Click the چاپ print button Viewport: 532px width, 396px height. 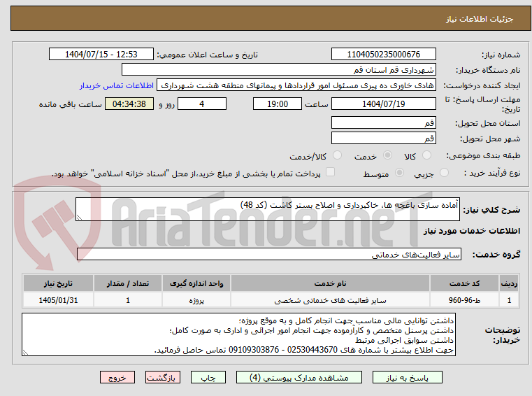pyautogui.click(x=208, y=377)
